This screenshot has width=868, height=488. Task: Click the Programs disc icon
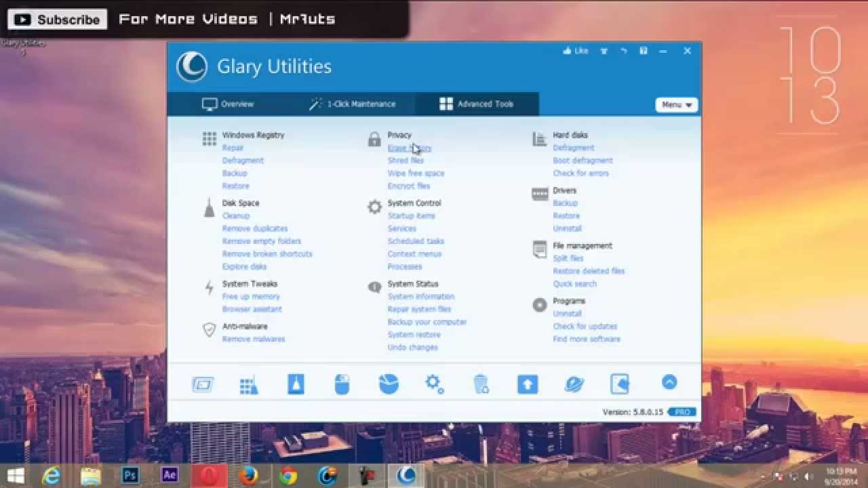point(540,305)
